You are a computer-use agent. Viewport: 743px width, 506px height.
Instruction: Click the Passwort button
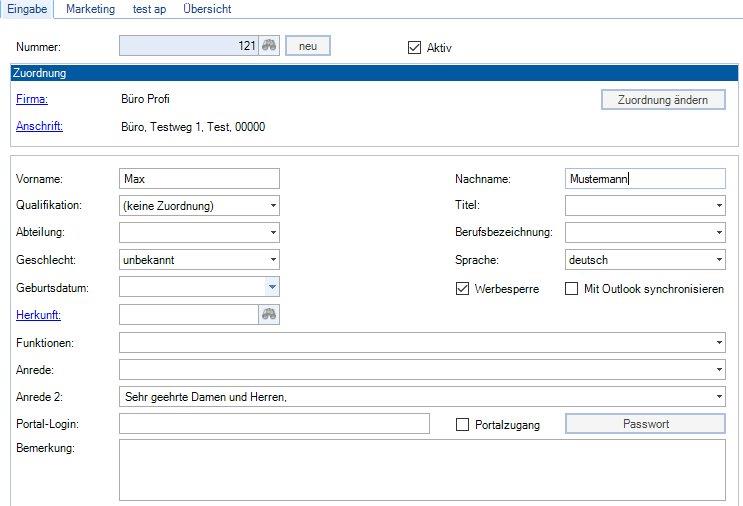point(645,424)
